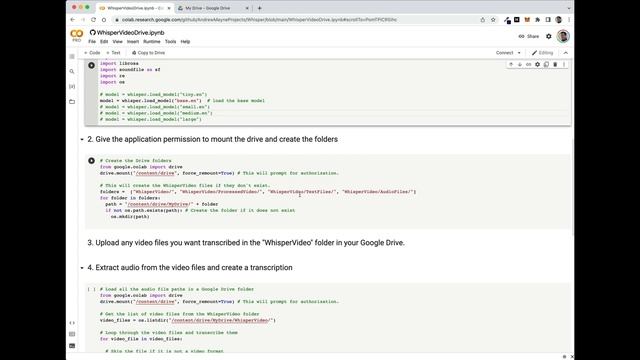The width and height of the screenshot is (640, 360).
Task: Go back in browser history
Action: [73, 20]
